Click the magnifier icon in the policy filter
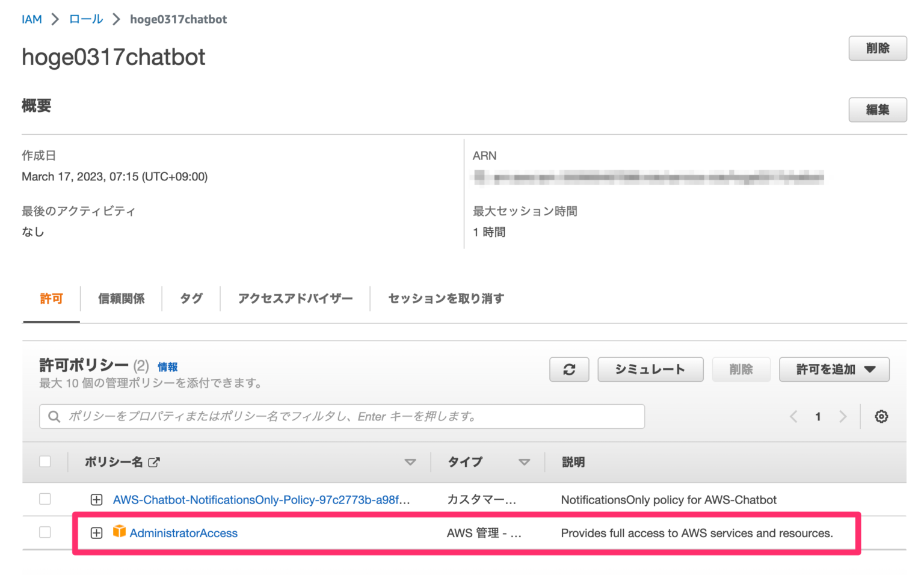Screen dimensions: 924x575 point(54,416)
